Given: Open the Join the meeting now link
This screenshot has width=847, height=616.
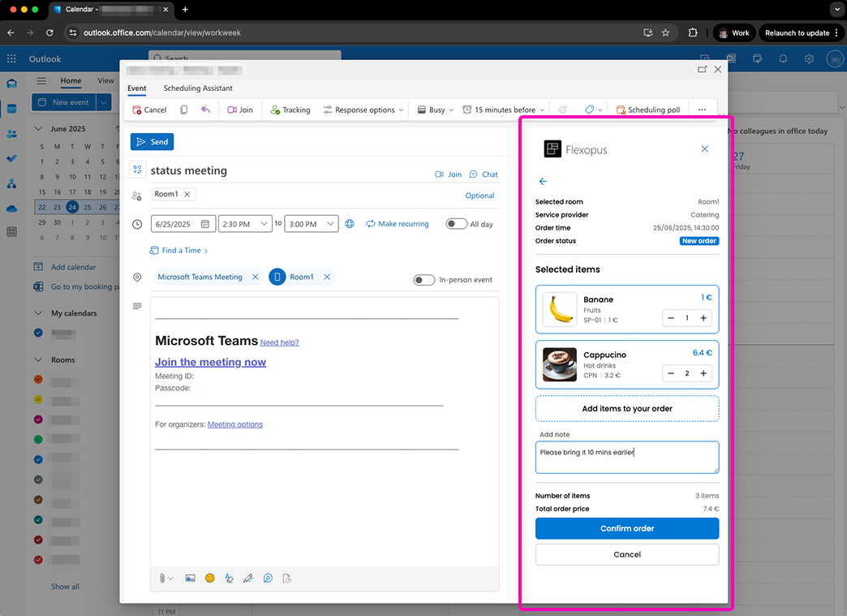Looking at the screenshot, I should [211, 362].
